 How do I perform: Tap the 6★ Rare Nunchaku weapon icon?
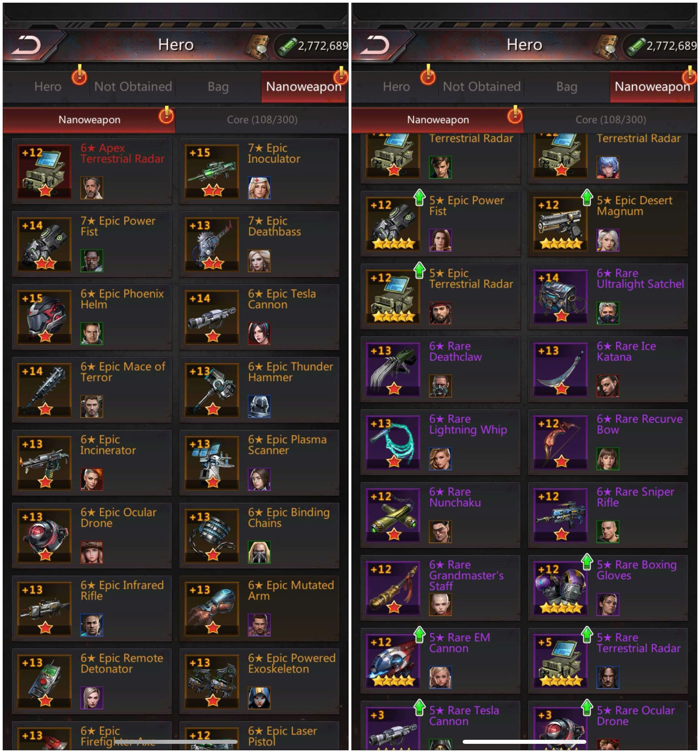(393, 515)
